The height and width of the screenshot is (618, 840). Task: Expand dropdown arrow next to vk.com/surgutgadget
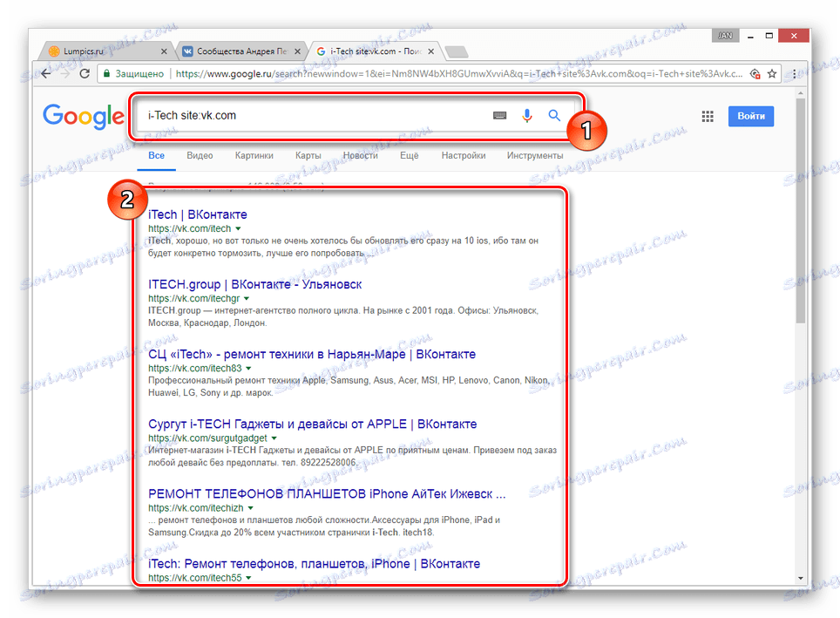point(274,438)
